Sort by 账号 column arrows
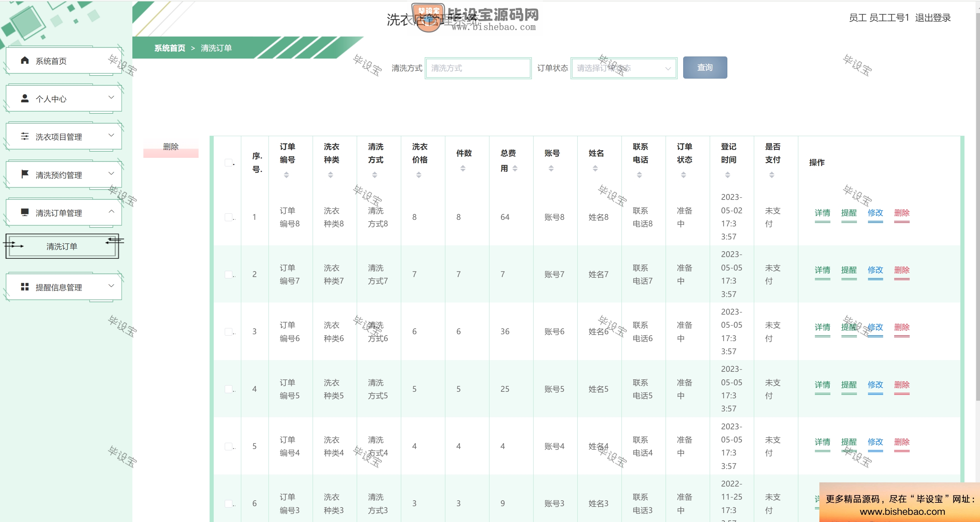Image resolution: width=980 pixels, height=522 pixels. tap(551, 168)
